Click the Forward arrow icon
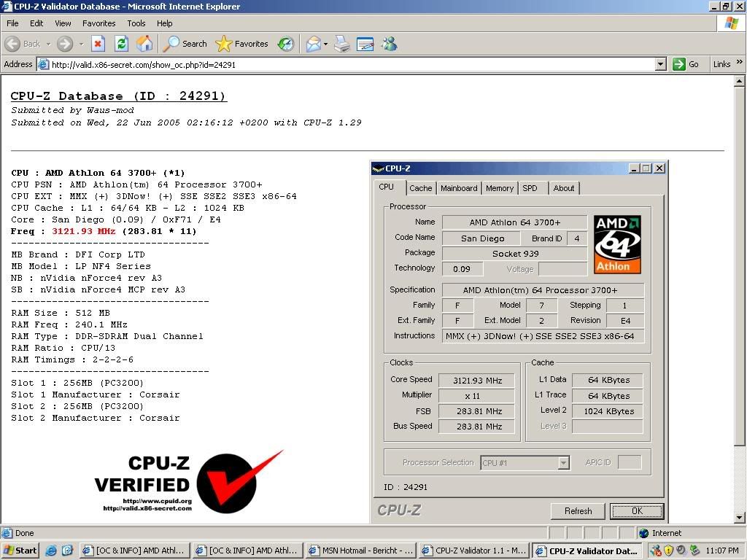This screenshot has height=560, width=747. [x=65, y=44]
